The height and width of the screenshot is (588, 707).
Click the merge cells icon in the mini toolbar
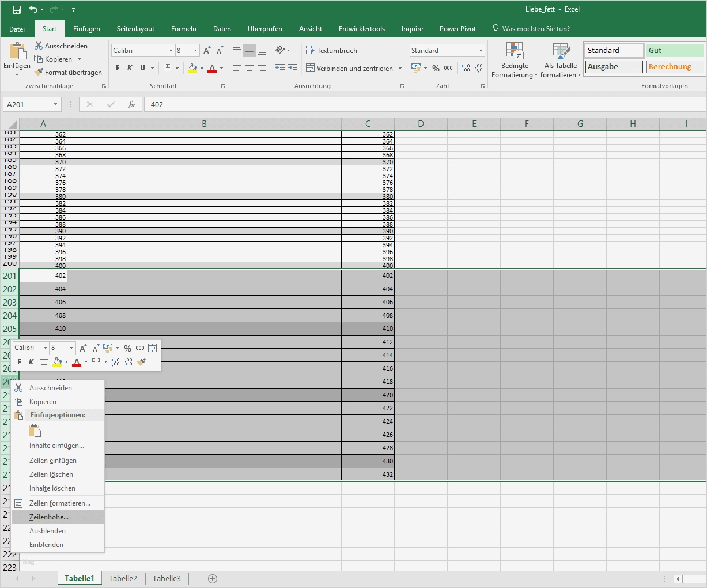(x=152, y=348)
